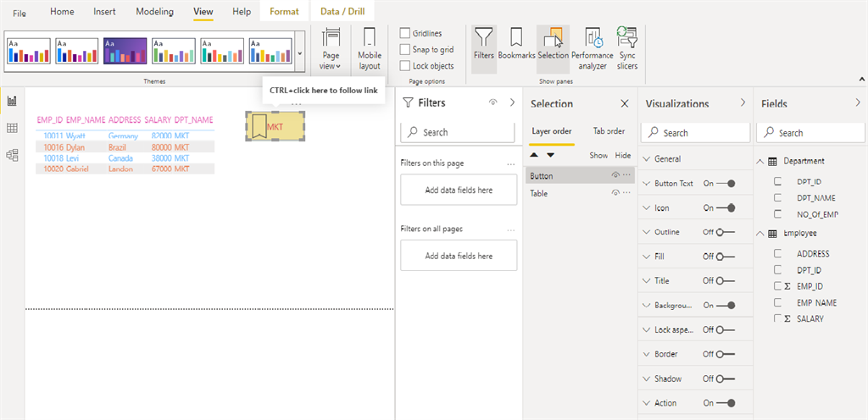Click the Fields pane search box
This screenshot has width=868, height=420.
[x=810, y=133]
